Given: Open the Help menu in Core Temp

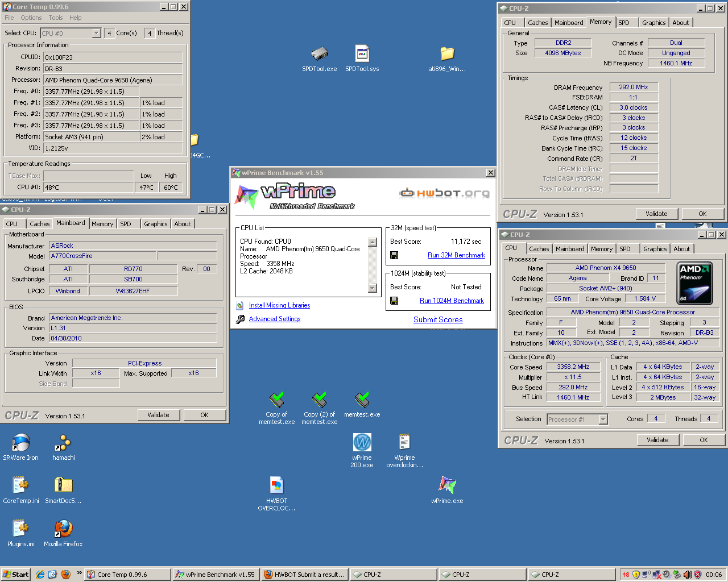Looking at the screenshot, I should pos(76,18).
